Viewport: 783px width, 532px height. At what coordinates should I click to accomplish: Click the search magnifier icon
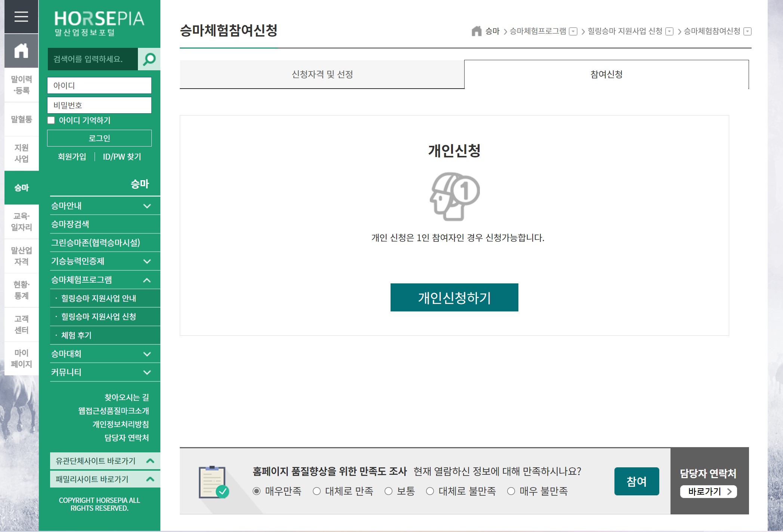(x=149, y=59)
